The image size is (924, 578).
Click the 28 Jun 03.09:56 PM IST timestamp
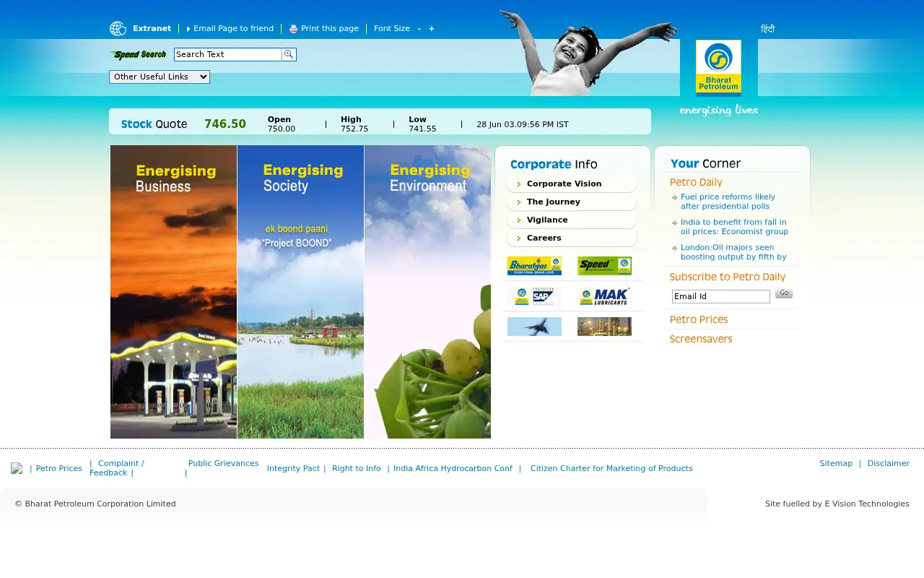523,124
